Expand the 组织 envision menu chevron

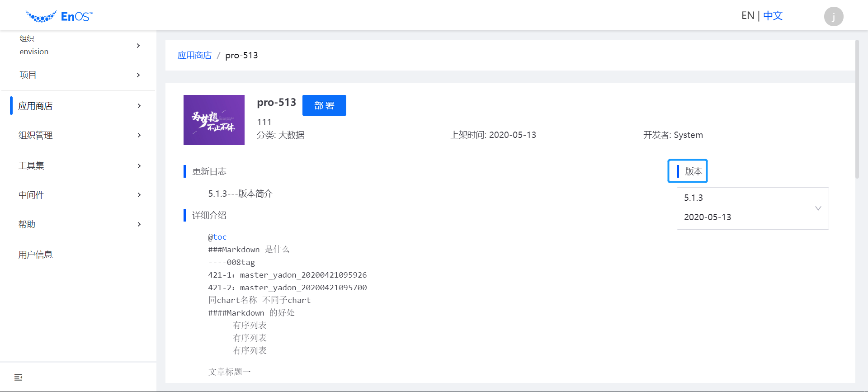138,46
